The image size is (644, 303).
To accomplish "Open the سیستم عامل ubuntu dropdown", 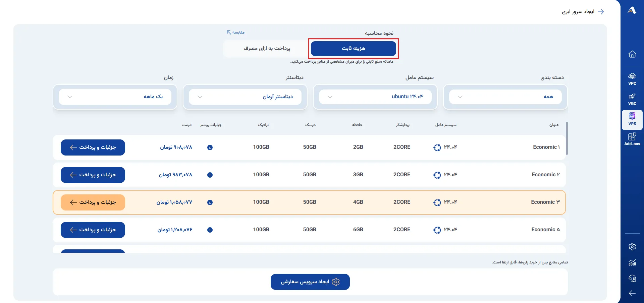I will (375, 97).
